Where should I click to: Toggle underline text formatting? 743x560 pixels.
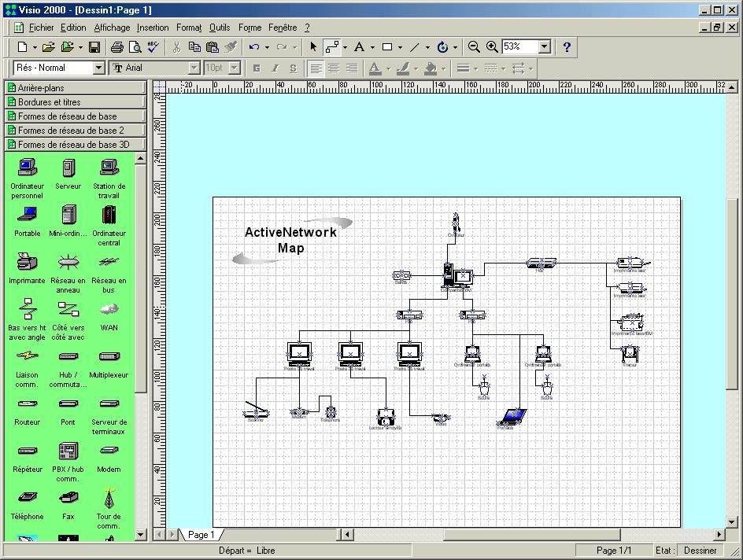(x=294, y=68)
